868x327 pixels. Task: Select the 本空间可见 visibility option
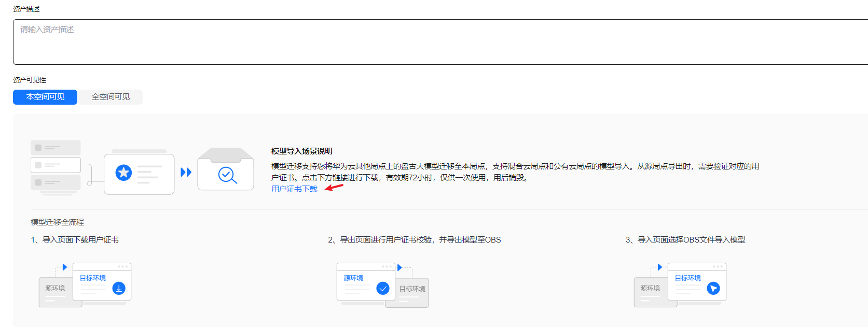pyautogui.click(x=45, y=97)
